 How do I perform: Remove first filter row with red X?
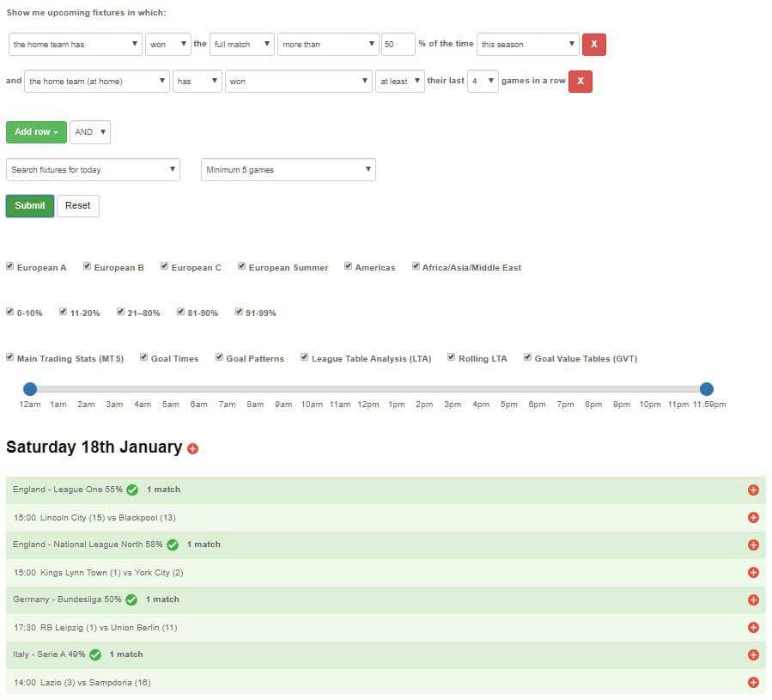click(593, 45)
